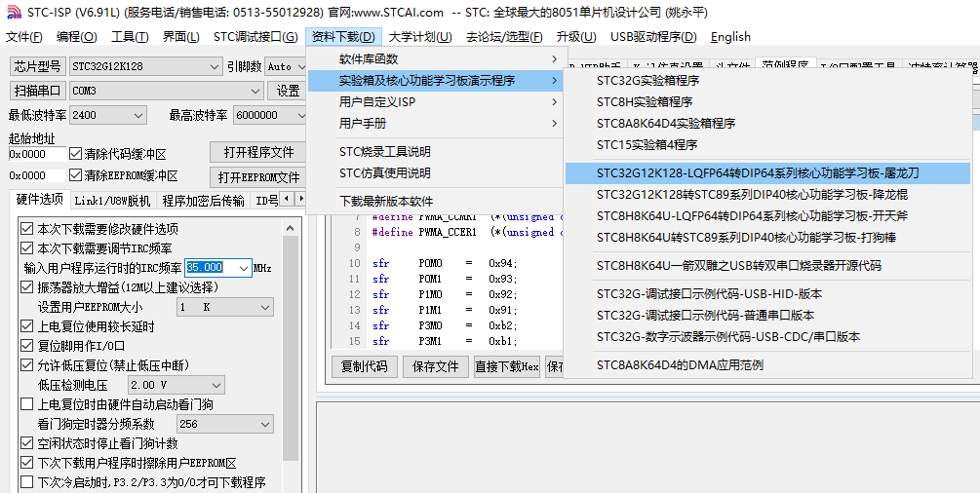Switch to Link1/U8W脱机 tab
The image size is (980, 493).
click(x=112, y=201)
